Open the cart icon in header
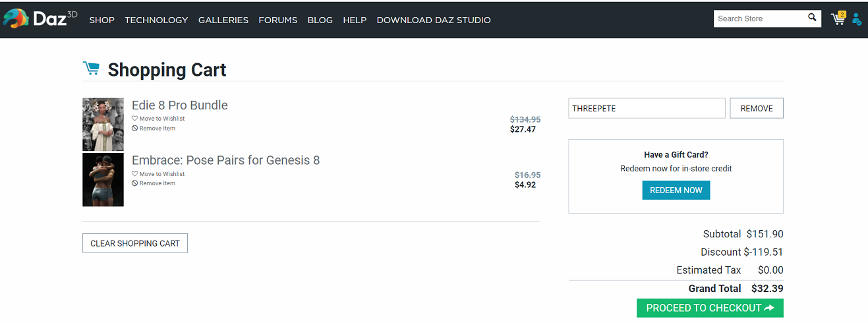 [x=838, y=19]
